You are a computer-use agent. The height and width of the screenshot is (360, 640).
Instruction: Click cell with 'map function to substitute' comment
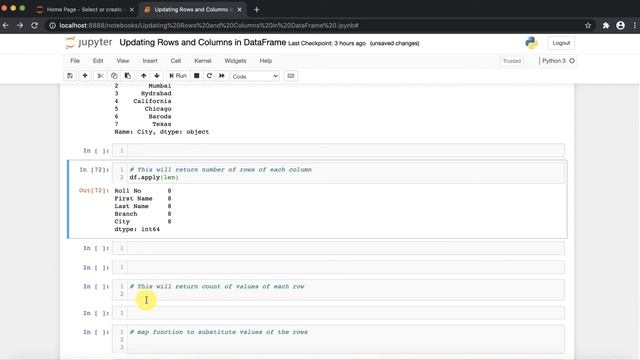click(x=338, y=339)
